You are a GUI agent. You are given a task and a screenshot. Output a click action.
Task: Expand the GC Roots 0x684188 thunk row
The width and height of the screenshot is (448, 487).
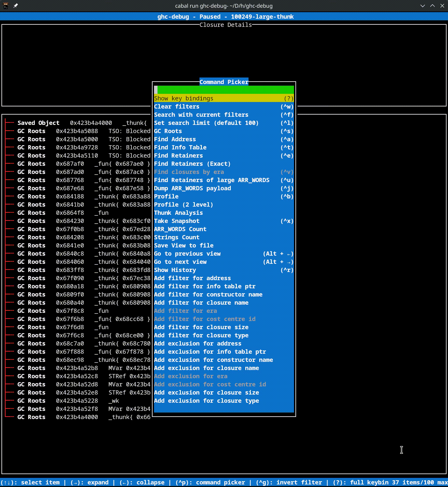pos(77,196)
